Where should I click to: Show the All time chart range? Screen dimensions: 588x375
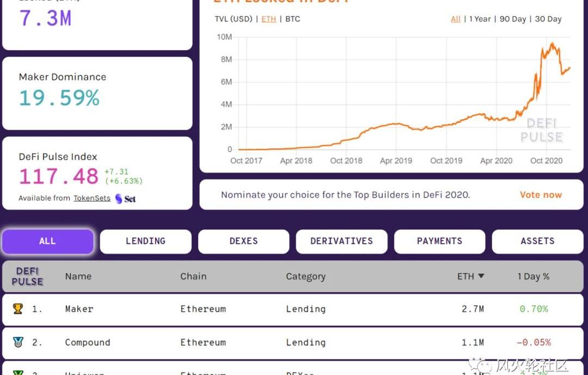click(x=456, y=19)
